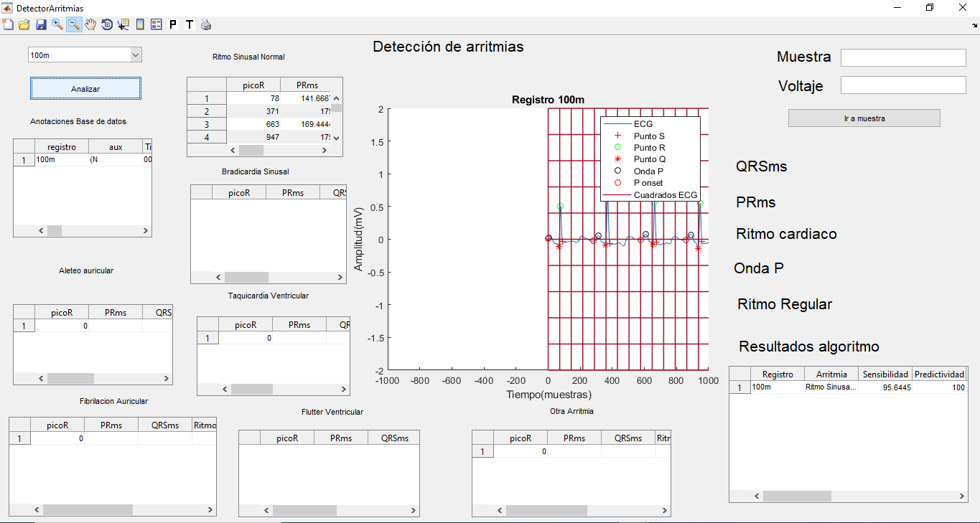Open a file with the folder icon

[x=24, y=24]
